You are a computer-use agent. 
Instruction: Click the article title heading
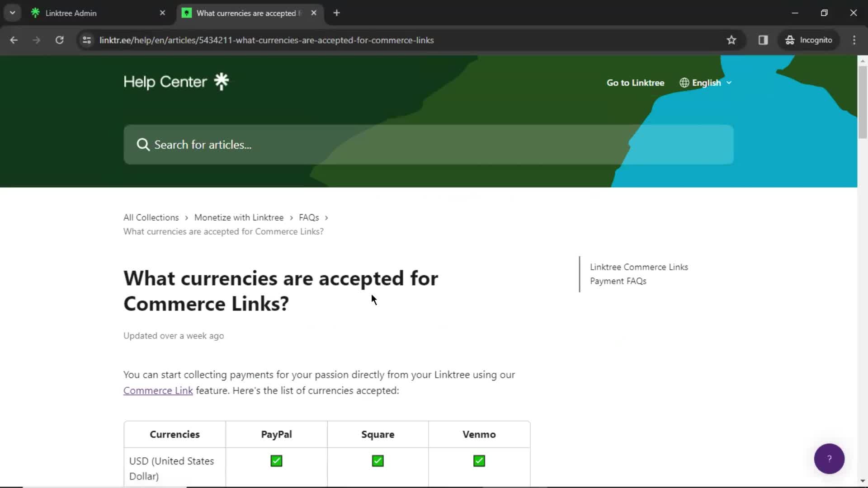point(281,291)
